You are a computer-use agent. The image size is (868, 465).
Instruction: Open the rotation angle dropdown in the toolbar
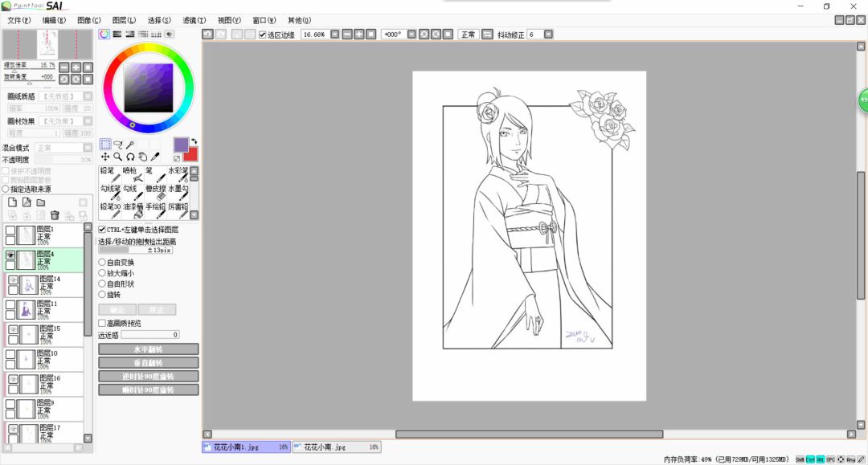pyautogui.click(x=411, y=35)
